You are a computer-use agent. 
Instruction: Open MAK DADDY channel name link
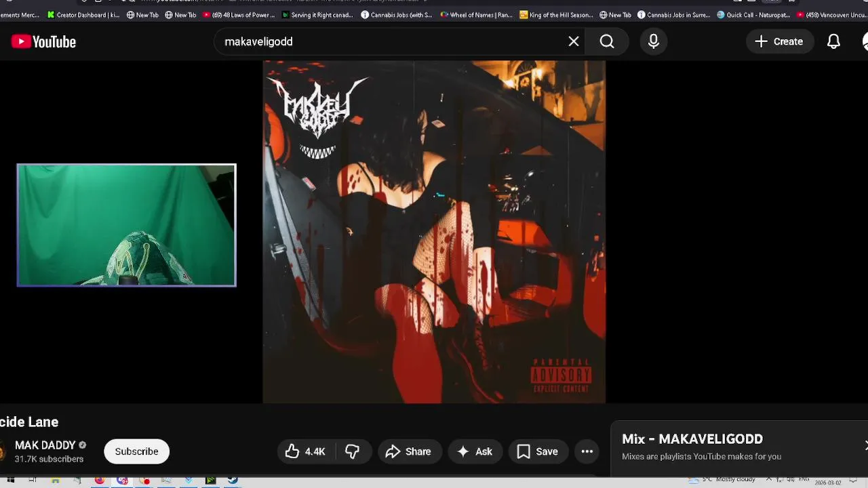pyautogui.click(x=45, y=445)
